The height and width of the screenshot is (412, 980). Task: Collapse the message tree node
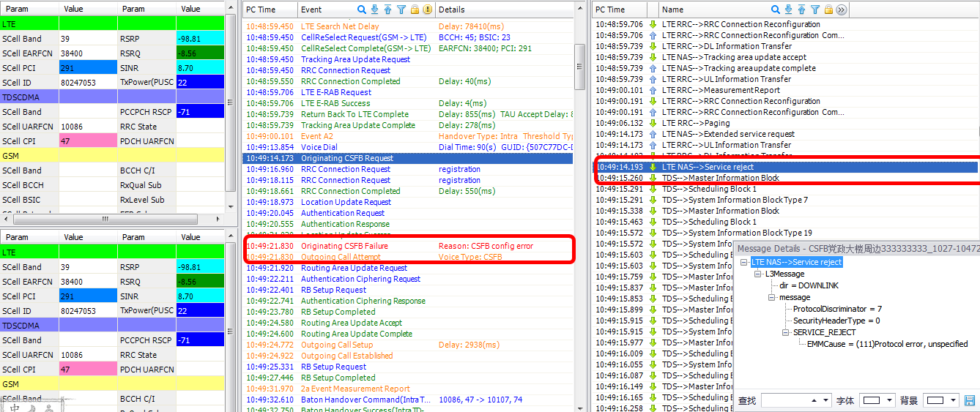point(772,297)
